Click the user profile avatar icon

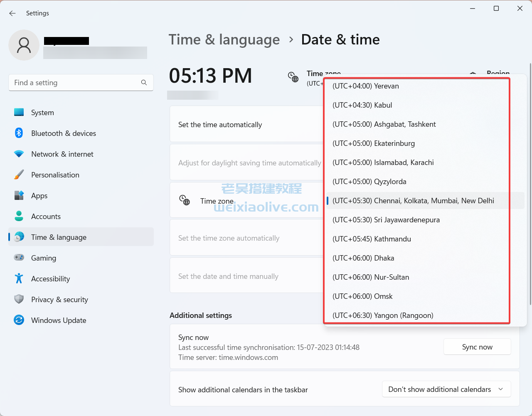[24, 45]
